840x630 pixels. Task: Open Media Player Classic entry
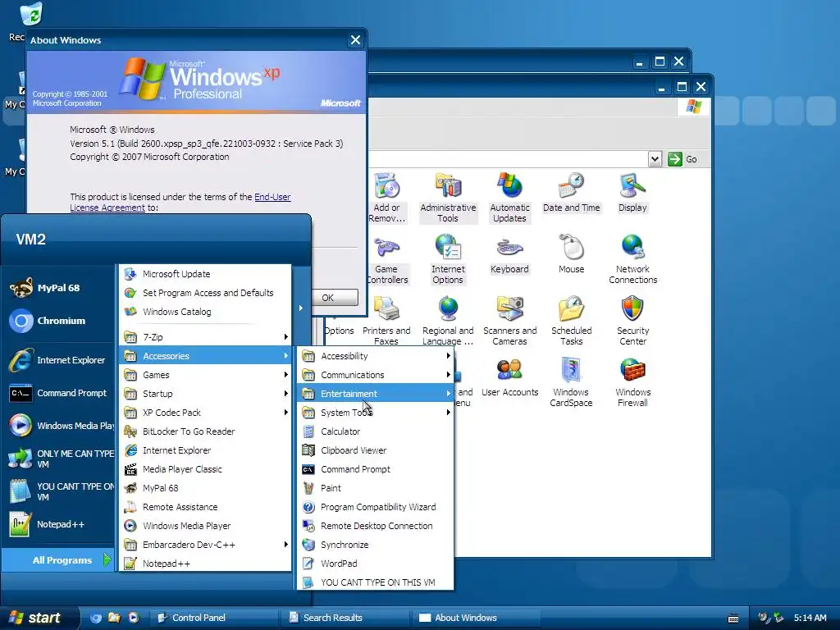pyautogui.click(x=206, y=469)
